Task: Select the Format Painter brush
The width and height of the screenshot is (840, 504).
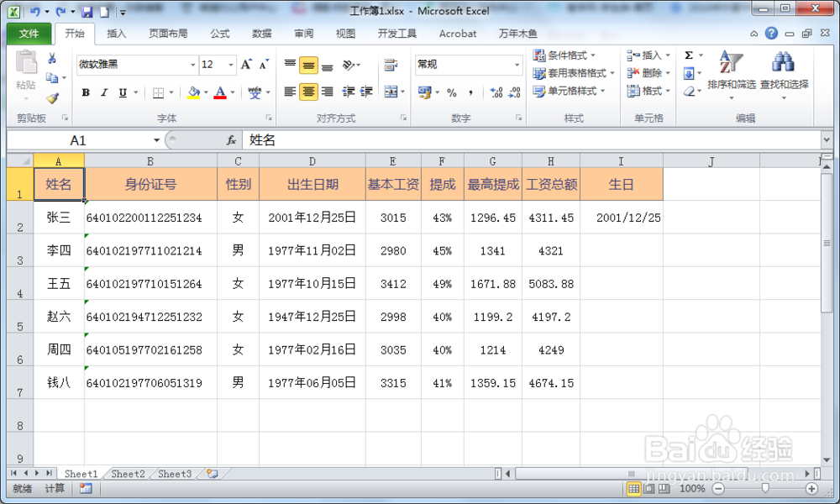Action: (52, 98)
